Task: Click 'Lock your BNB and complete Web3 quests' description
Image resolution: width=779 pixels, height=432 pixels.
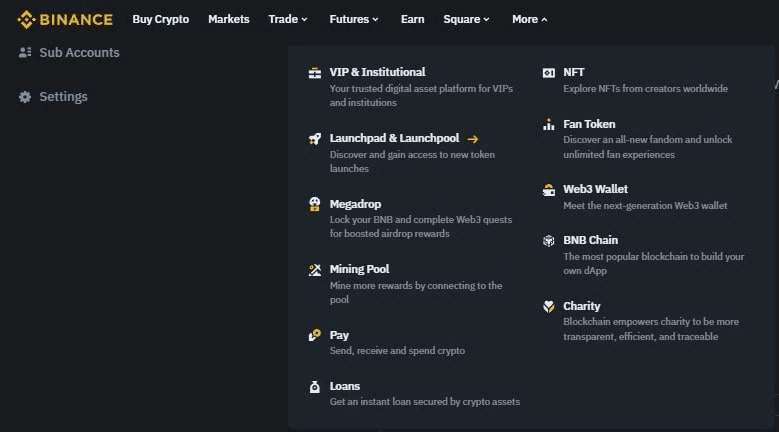Action: 421,226
